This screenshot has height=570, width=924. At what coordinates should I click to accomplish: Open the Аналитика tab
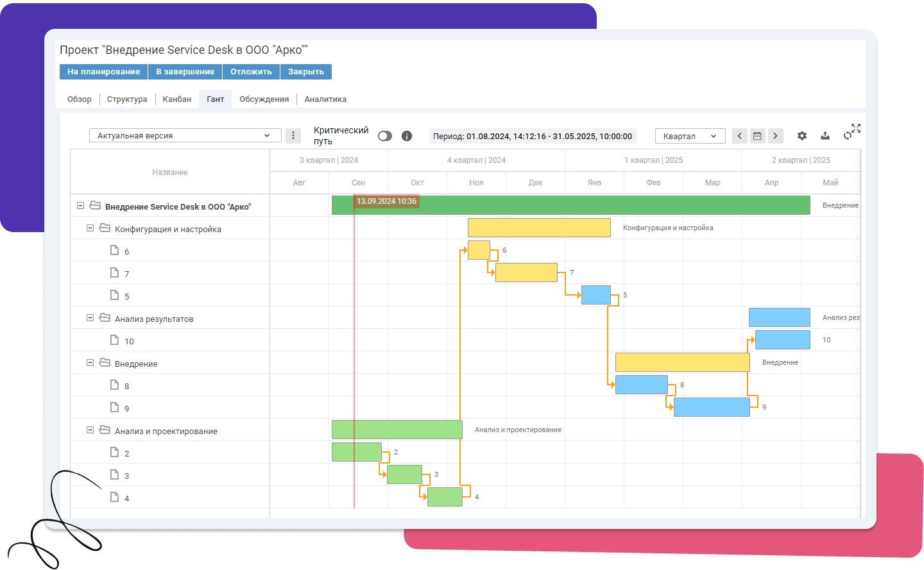325,99
